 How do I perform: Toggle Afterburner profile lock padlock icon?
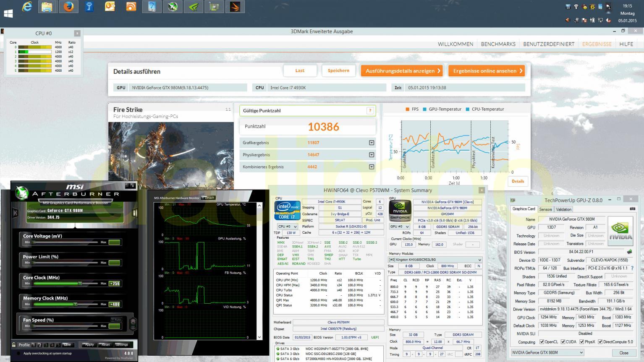click(14, 345)
